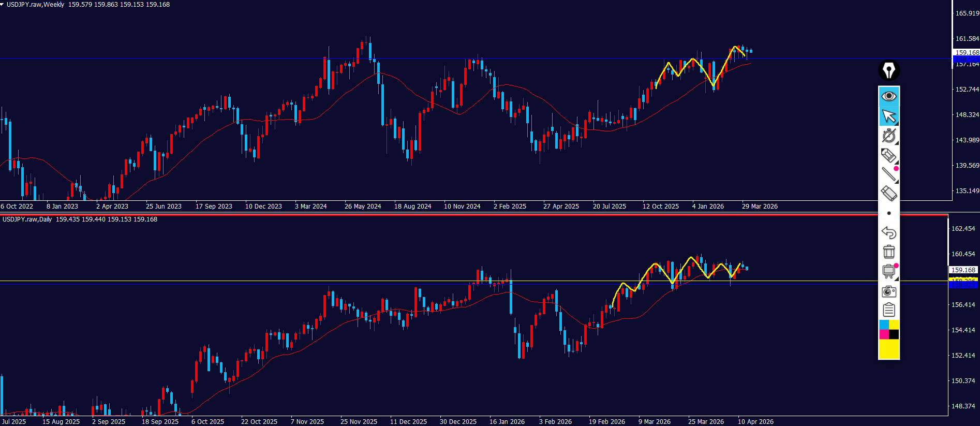This screenshot has width=980, height=426.
Task: Select the arrow cursor tool
Action: pos(889,116)
